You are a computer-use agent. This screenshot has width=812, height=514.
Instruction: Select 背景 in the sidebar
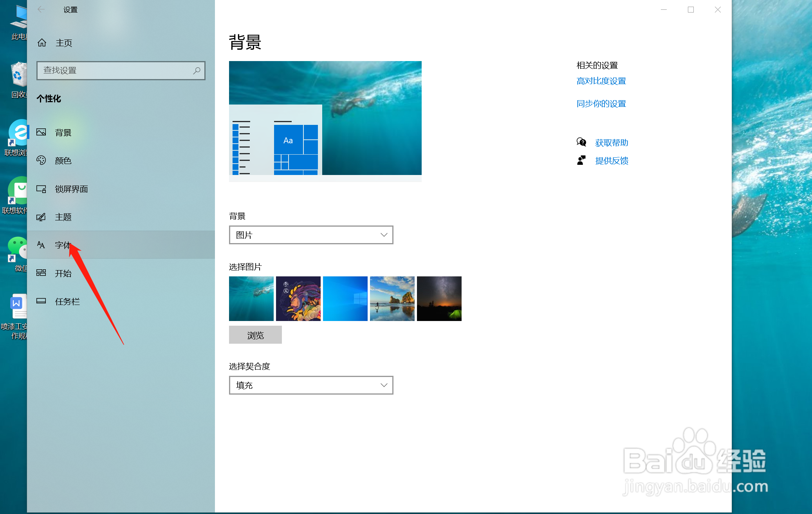pos(63,133)
